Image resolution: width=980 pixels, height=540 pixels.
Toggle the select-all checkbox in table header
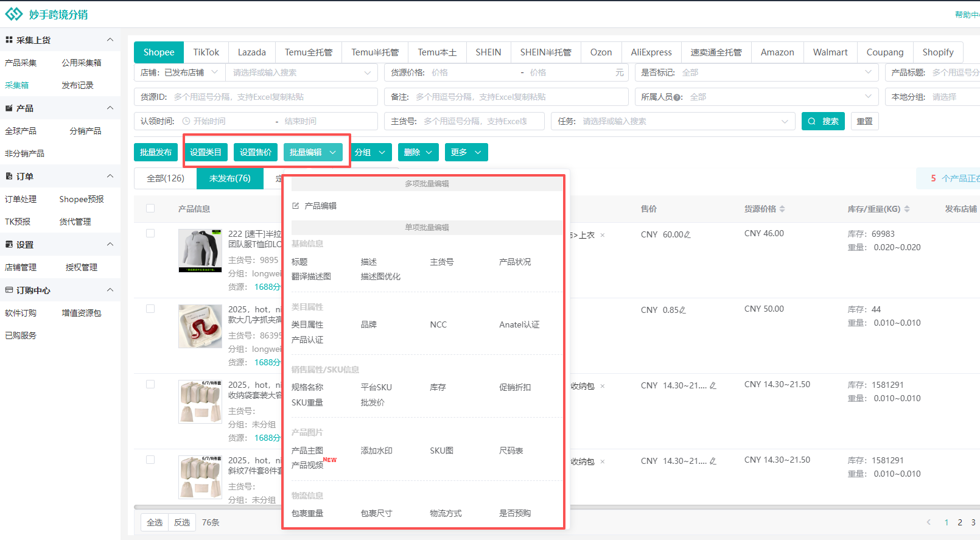tap(150, 209)
